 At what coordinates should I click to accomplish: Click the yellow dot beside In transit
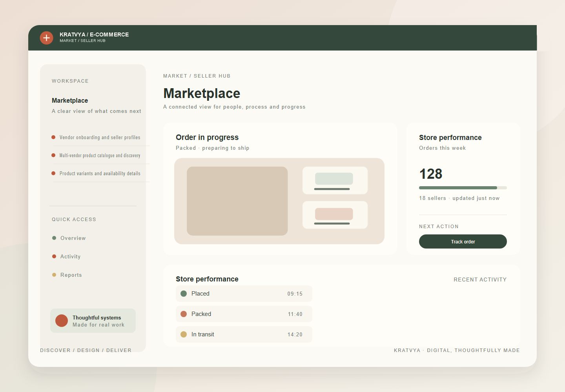coord(183,334)
